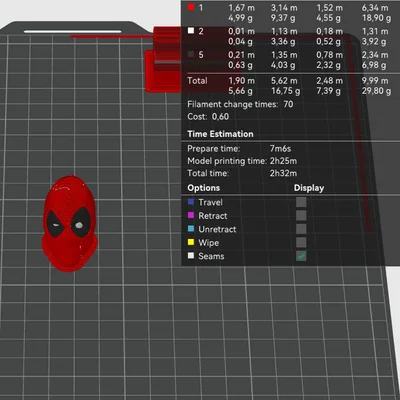The height and width of the screenshot is (400, 400).
Task: Click the Prepare time value 7m6s
Action: click(x=280, y=149)
